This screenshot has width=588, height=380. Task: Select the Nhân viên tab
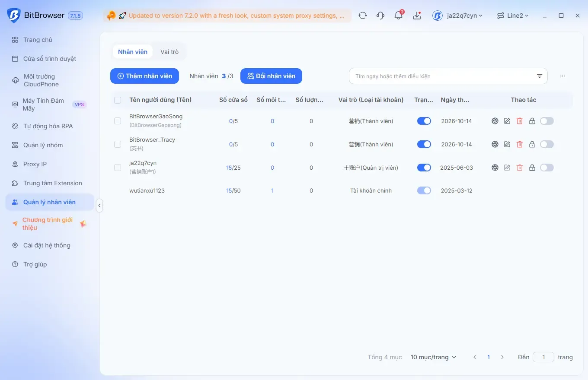[133, 52]
